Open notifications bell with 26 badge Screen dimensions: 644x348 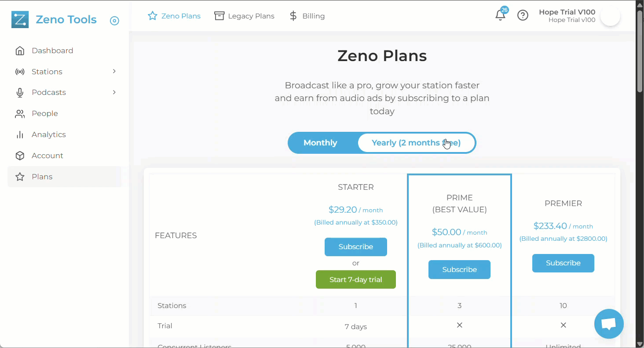(x=500, y=15)
